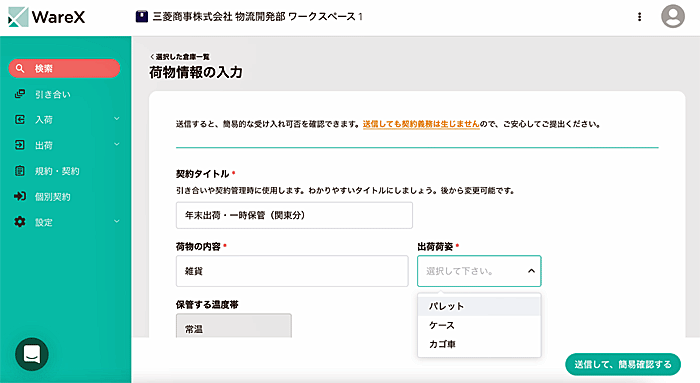
Task: Click the WareX logo
Action: (46, 17)
